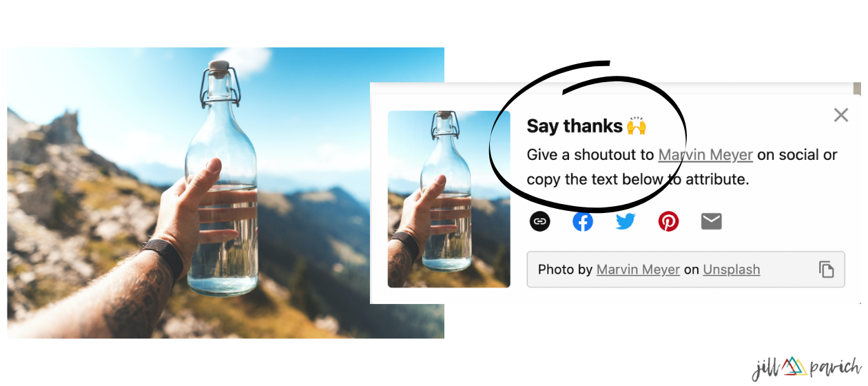Open the Unsplash link in attribution box
This screenshot has width=868, height=386.
(x=732, y=270)
